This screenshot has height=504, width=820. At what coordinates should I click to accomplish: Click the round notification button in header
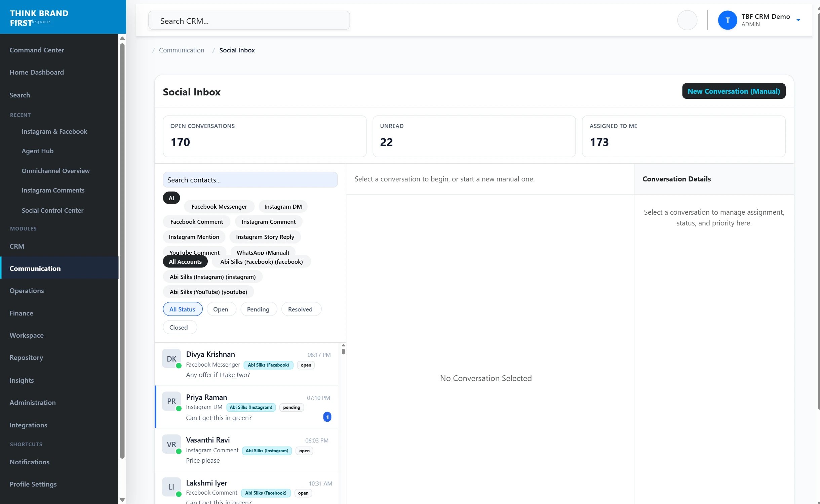coord(687,20)
